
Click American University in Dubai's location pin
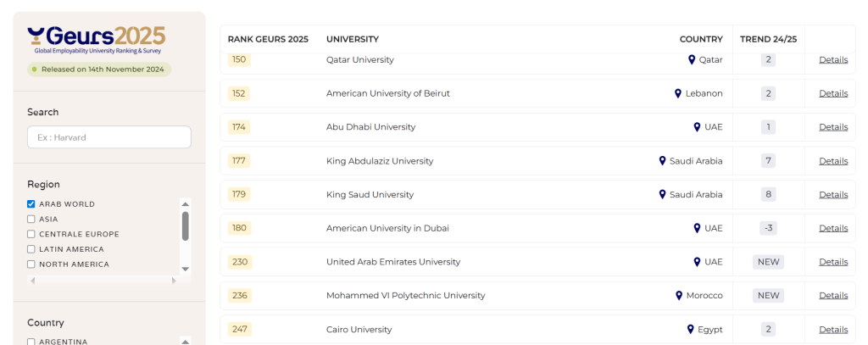(x=697, y=228)
